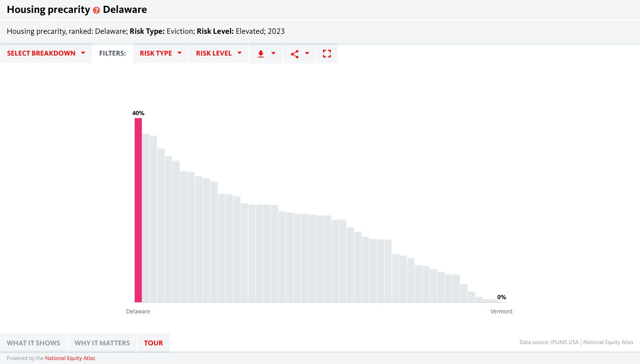
Task: Start the Tour
Action: [153, 343]
